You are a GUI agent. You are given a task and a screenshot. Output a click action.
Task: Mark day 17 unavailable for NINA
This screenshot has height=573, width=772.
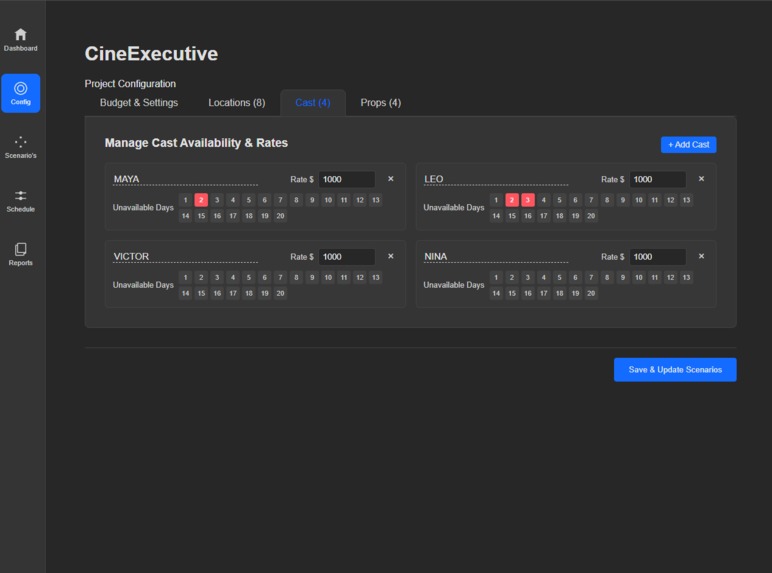(x=544, y=293)
